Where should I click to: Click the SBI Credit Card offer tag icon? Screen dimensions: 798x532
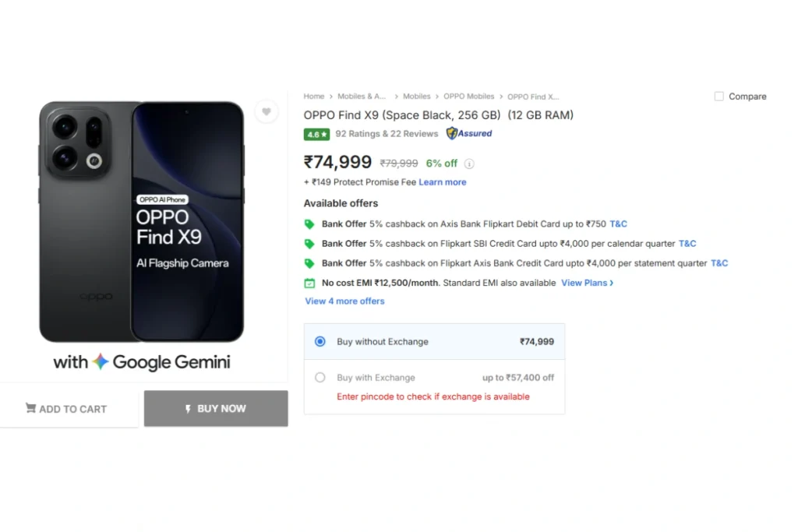[x=309, y=244]
